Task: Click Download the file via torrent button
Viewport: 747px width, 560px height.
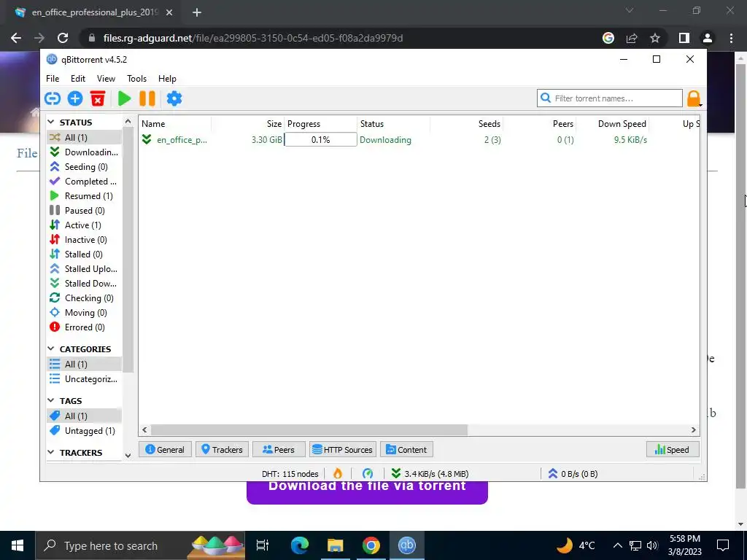Action: [367, 492]
